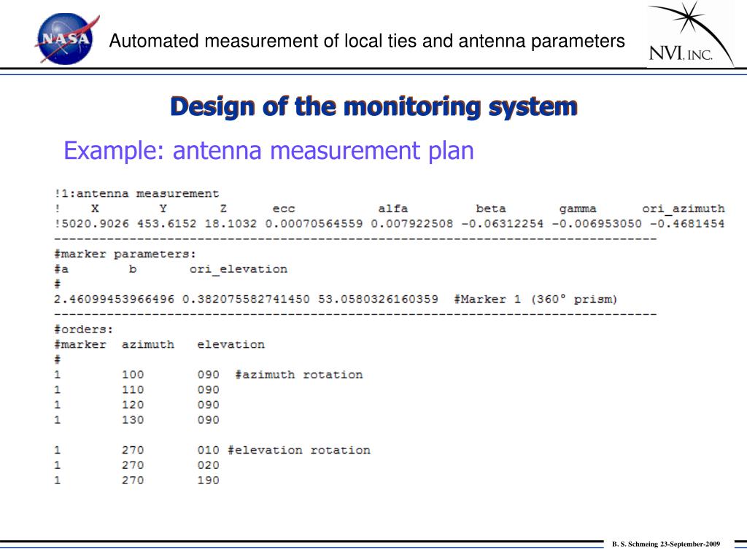
Task: Select marker value 0.382075582741450
Action: pyautogui.click(x=246, y=300)
